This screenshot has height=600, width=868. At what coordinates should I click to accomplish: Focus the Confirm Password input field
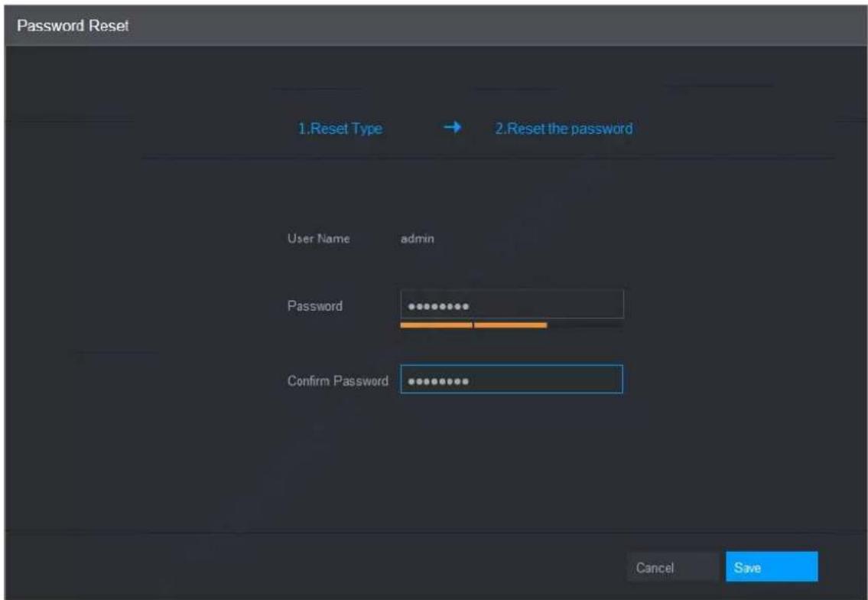(512, 380)
